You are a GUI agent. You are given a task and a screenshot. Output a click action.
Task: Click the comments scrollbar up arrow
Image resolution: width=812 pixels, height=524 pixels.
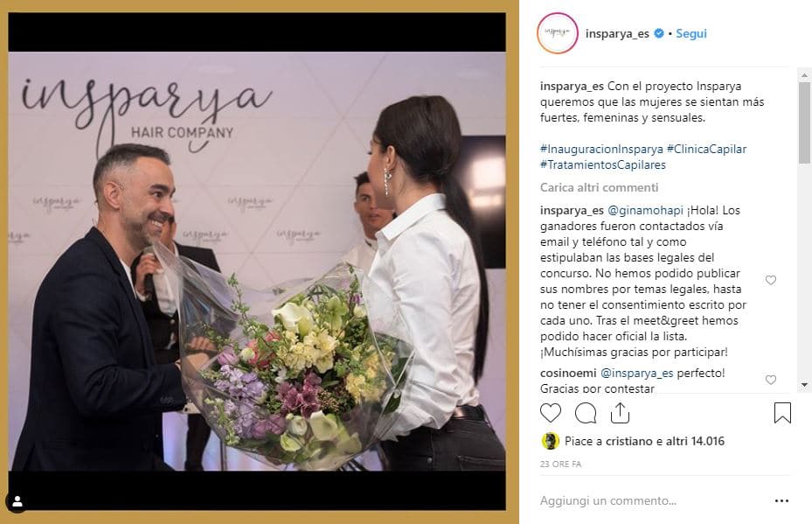pyautogui.click(x=804, y=74)
